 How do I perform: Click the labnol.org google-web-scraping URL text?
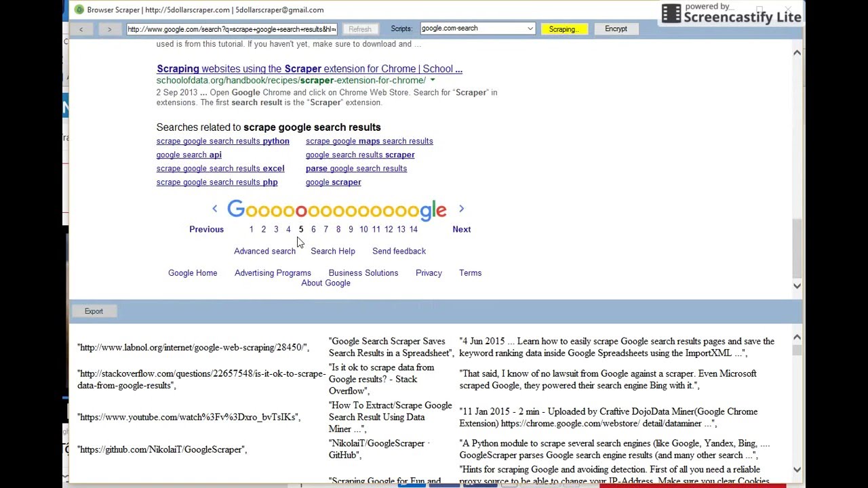coord(193,347)
